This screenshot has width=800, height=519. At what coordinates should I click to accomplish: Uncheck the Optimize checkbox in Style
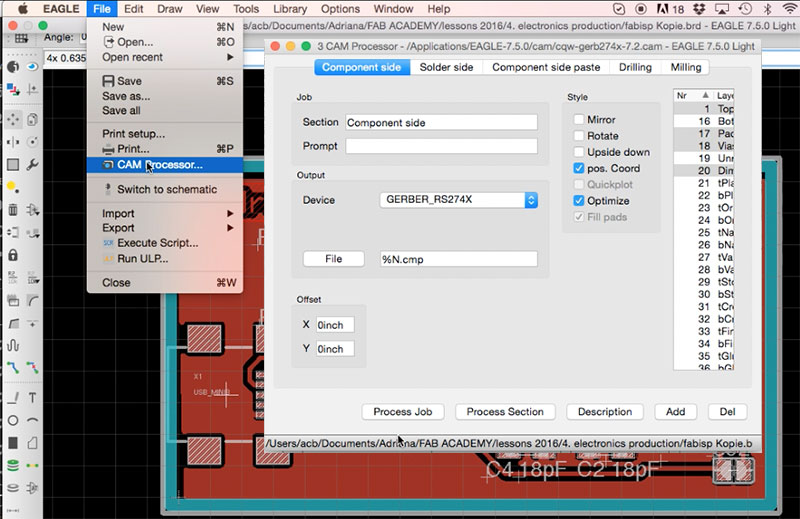[x=579, y=201]
